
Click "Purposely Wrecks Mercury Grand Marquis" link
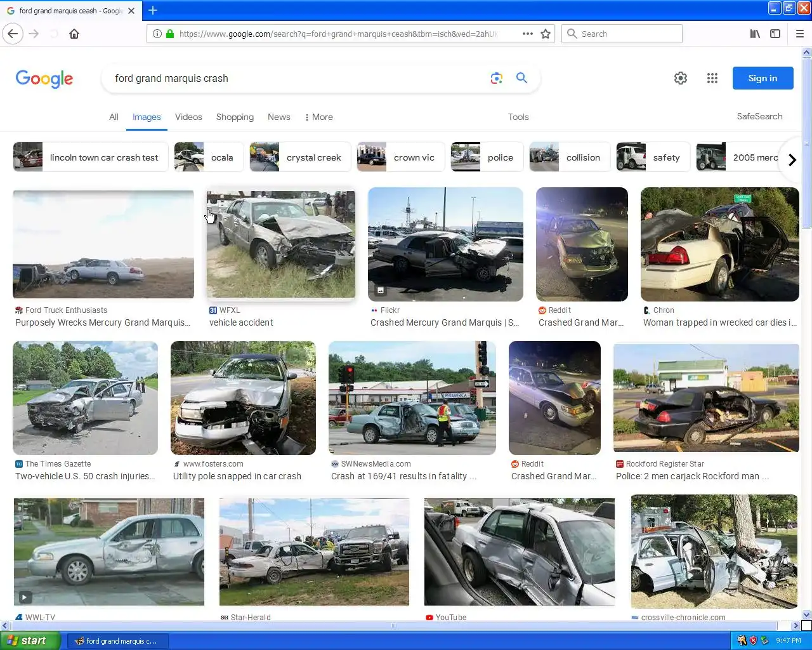(x=103, y=322)
